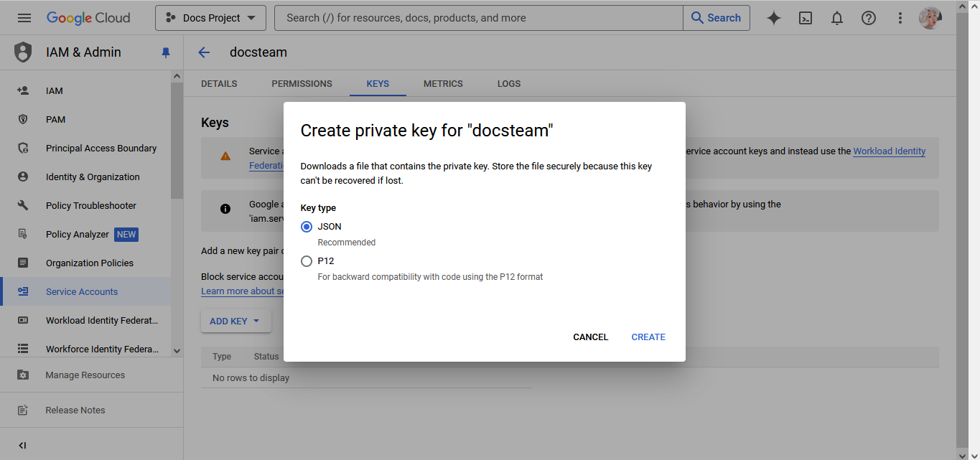Switch to the METRICS tab
980x460 pixels.
[x=443, y=84]
